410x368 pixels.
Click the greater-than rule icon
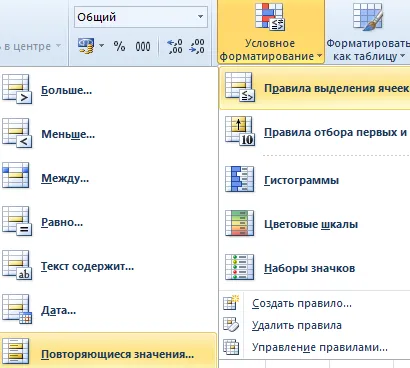pos(17,89)
